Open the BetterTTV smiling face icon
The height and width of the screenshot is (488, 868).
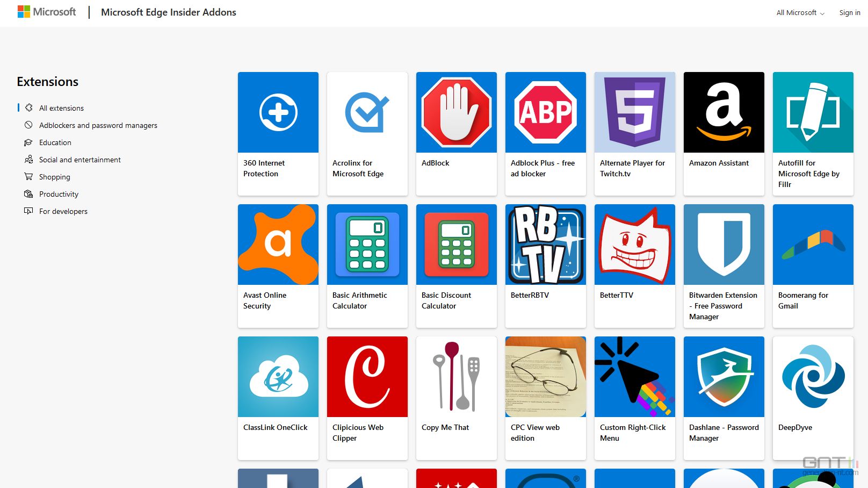pyautogui.click(x=635, y=245)
